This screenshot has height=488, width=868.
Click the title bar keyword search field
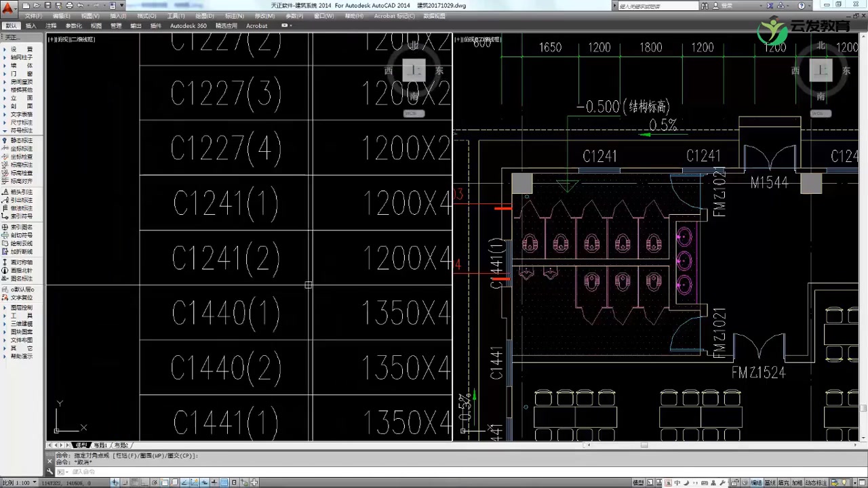tap(658, 5)
